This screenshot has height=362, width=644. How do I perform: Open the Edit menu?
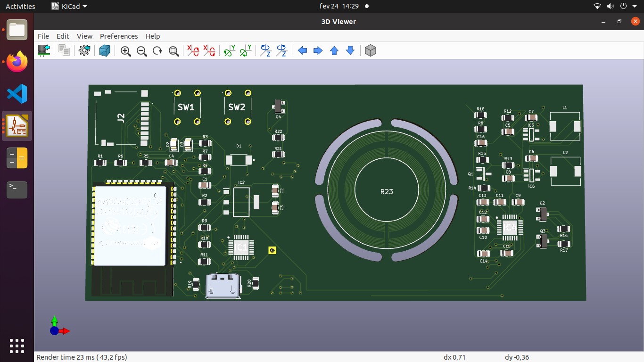tap(63, 36)
